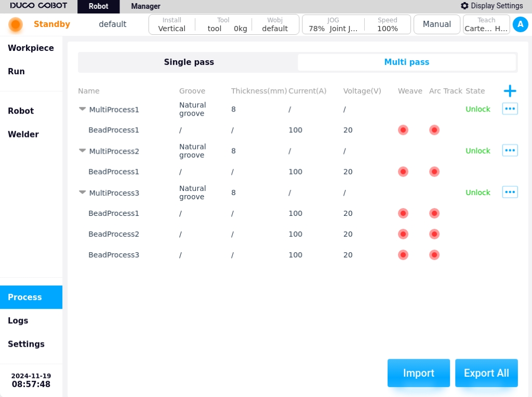Click the Manual mode button

click(x=436, y=24)
